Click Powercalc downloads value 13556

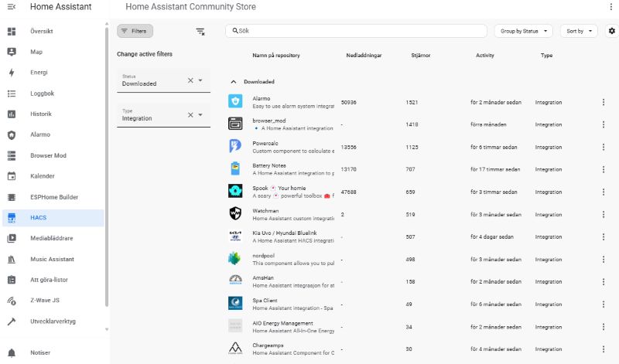[349, 148]
